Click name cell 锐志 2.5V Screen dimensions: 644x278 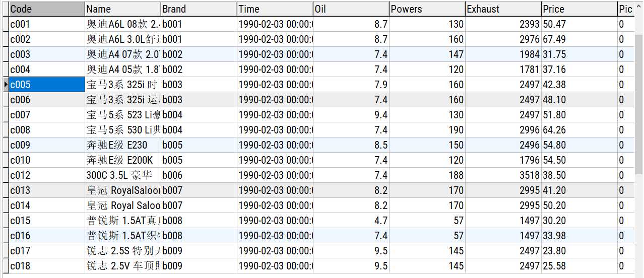(x=123, y=266)
